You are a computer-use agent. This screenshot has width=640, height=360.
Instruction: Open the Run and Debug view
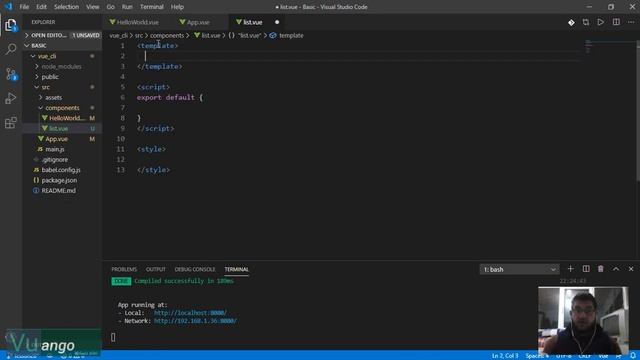(11, 98)
